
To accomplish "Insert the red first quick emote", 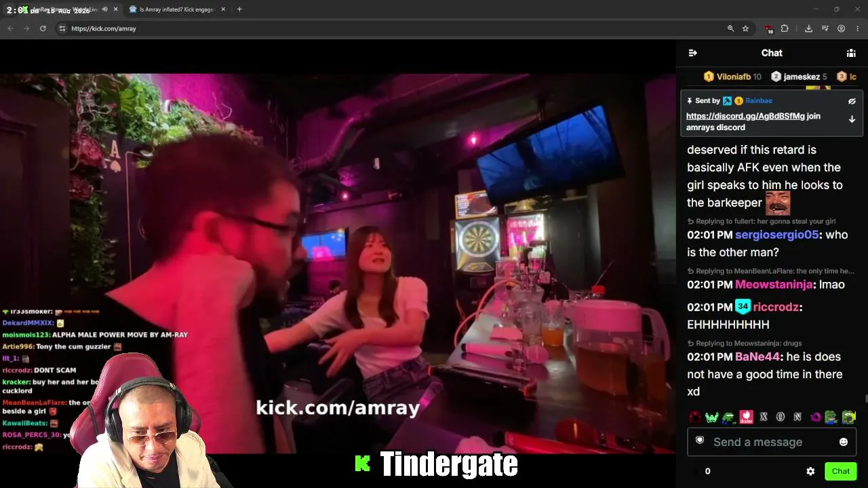I will coord(695,417).
